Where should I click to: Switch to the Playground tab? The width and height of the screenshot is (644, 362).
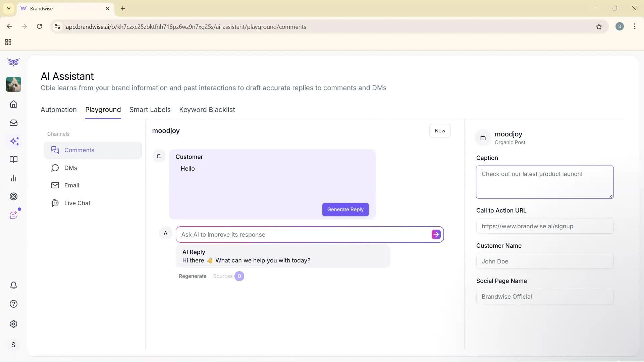(103, 110)
